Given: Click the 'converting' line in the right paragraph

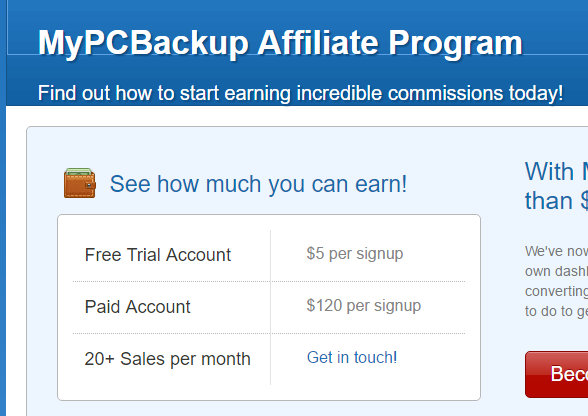Looking at the screenshot, I should [x=556, y=291].
